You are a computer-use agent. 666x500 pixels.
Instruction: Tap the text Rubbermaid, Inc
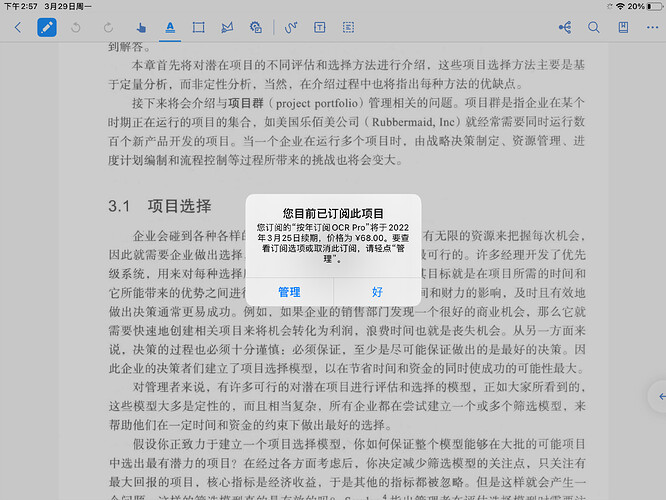(413, 122)
